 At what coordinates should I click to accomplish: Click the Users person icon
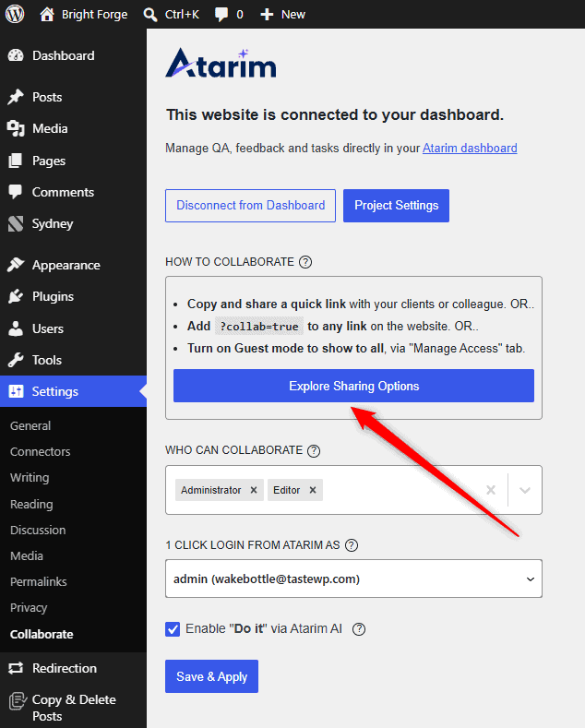pos(16,328)
